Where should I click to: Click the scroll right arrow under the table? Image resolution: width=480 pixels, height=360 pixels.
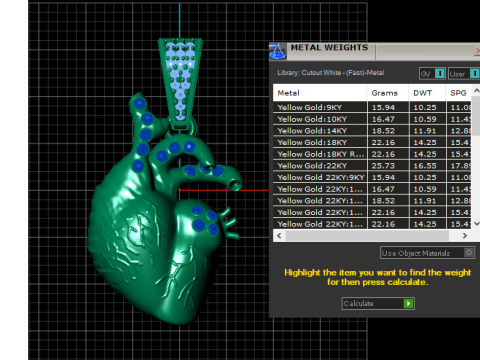pos(465,236)
